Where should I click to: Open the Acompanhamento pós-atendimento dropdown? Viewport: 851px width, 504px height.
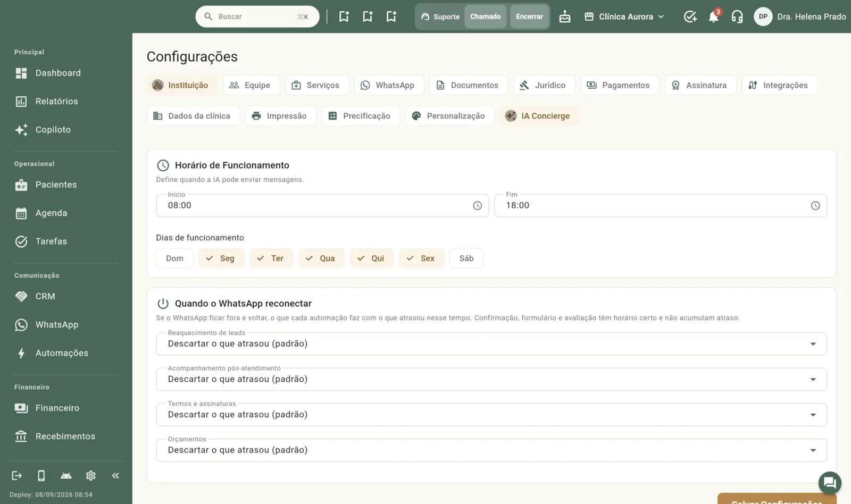pyautogui.click(x=491, y=380)
